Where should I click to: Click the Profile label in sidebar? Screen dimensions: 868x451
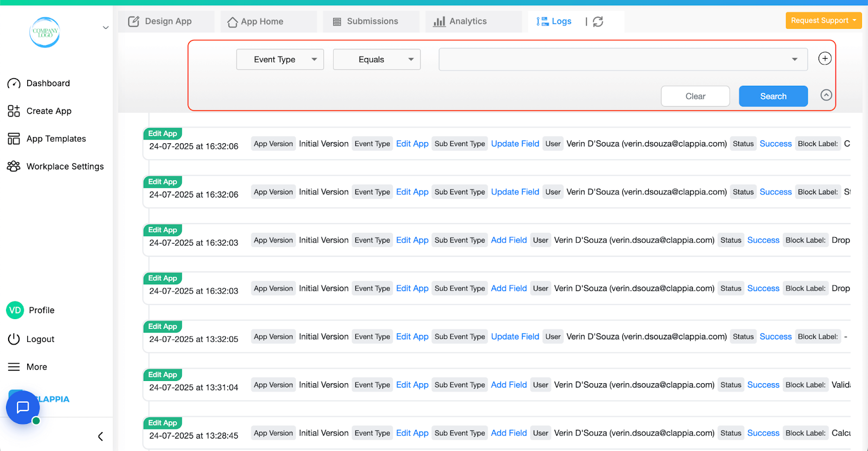pyautogui.click(x=42, y=310)
